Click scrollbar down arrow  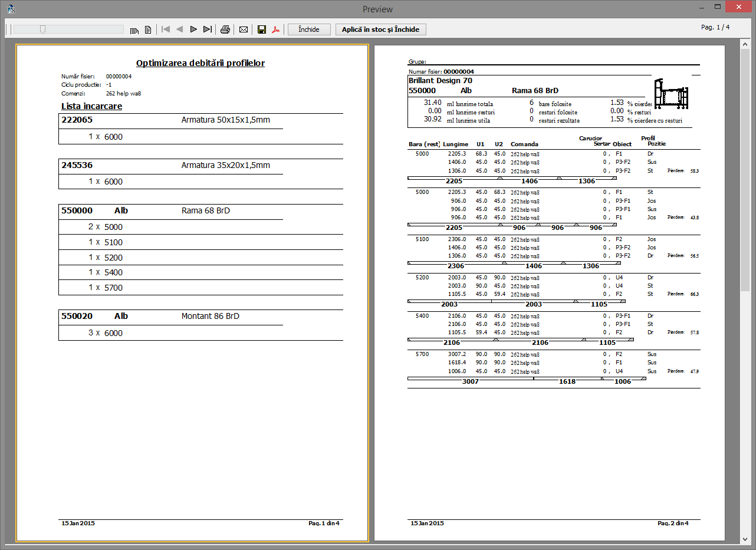tap(745, 539)
